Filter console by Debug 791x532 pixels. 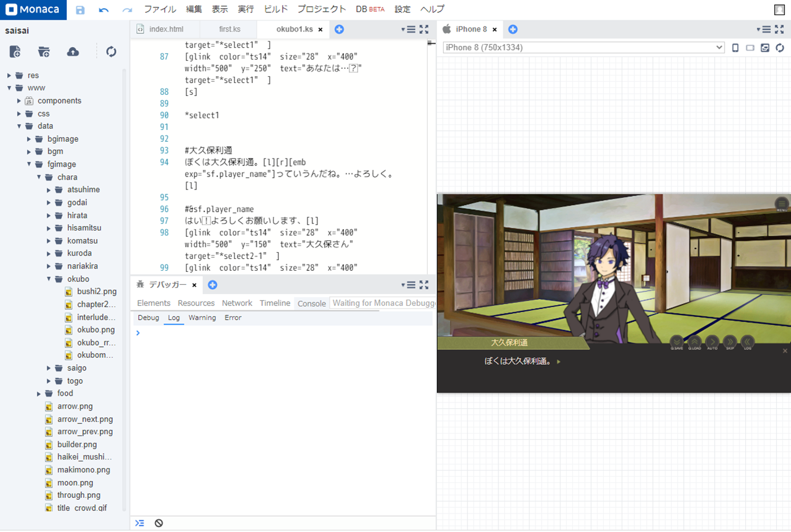(148, 318)
